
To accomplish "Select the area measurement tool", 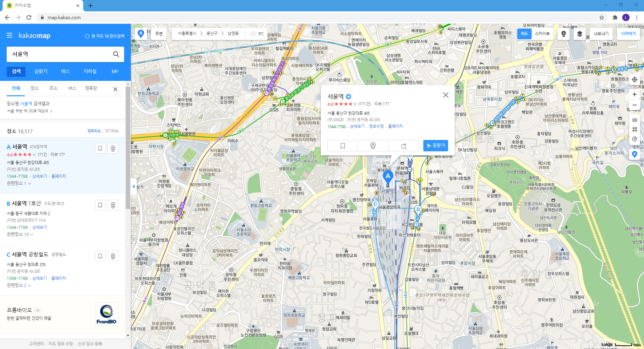I will 634,129.
